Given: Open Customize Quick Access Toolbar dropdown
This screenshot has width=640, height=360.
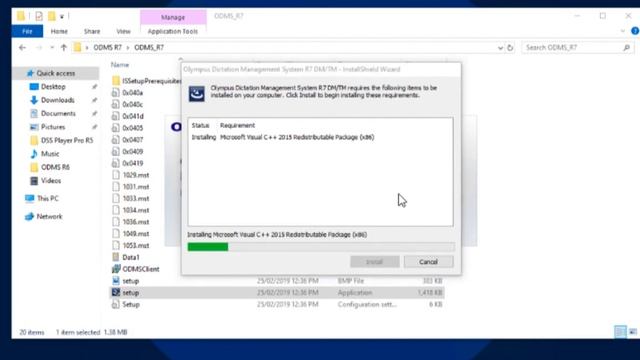Looking at the screenshot, I should (x=62, y=17).
